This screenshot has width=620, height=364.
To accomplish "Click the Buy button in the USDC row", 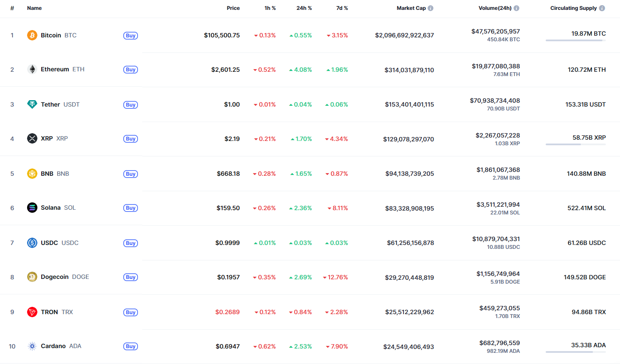I will [131, 243].
